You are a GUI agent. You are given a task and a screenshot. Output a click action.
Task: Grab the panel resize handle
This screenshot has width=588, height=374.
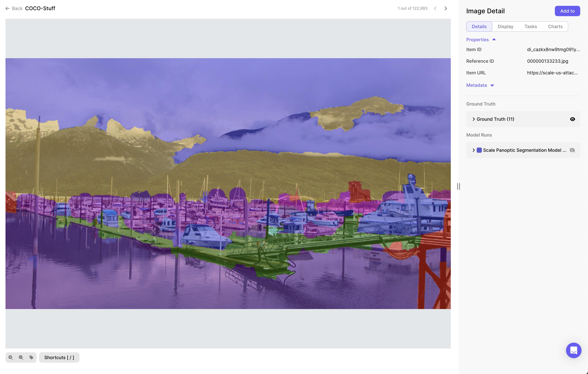point(458,186)
